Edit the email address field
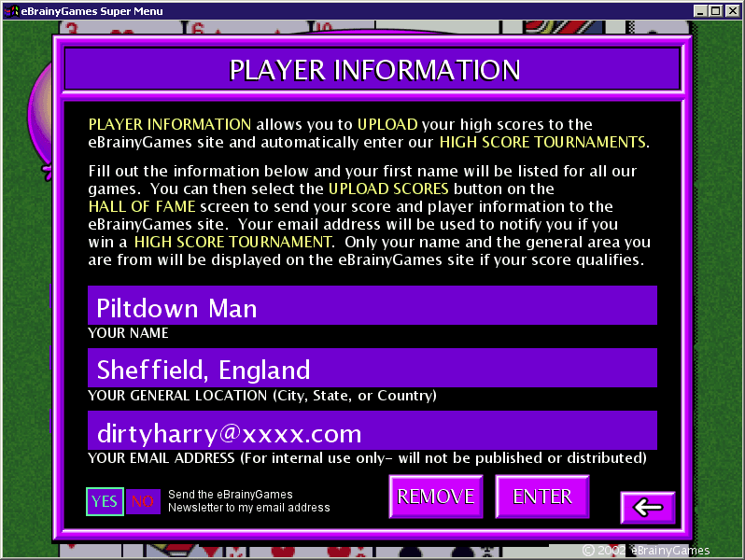This screenshot has width=745, height=560. click(x=372, y=430)
